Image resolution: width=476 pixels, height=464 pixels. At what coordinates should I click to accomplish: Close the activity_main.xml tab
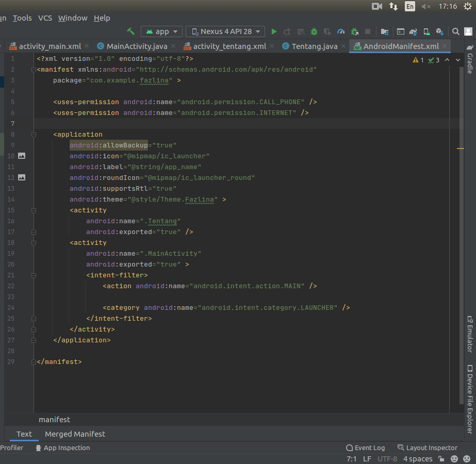[86, 46]
